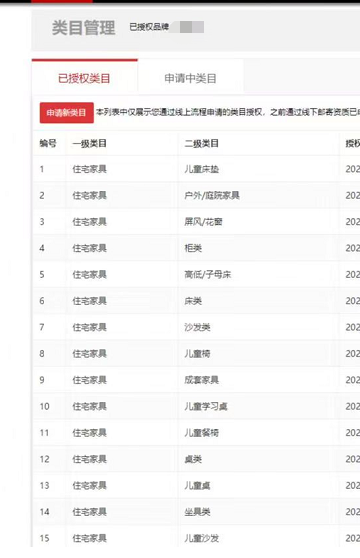Select the 坐具类 category cell
The height and width of the screenshot is (558, 360).
pyautogui.click(x=197, y=512)
